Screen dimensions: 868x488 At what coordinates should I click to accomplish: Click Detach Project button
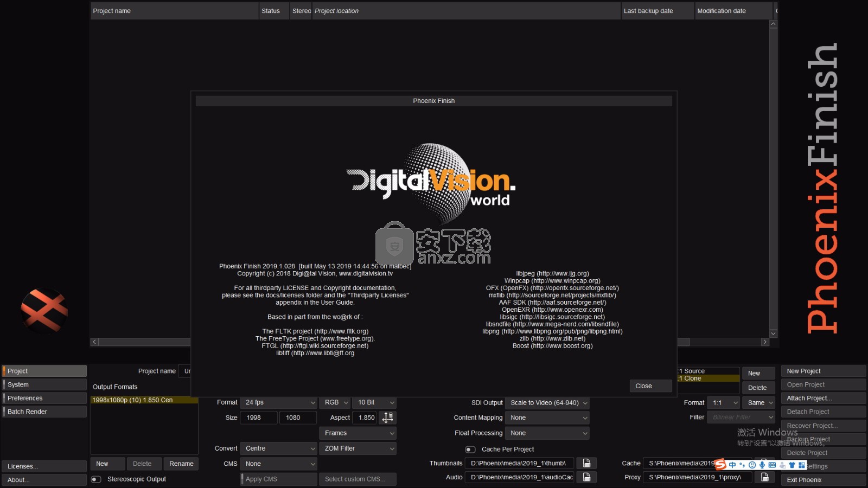click(x=824, y=412)
